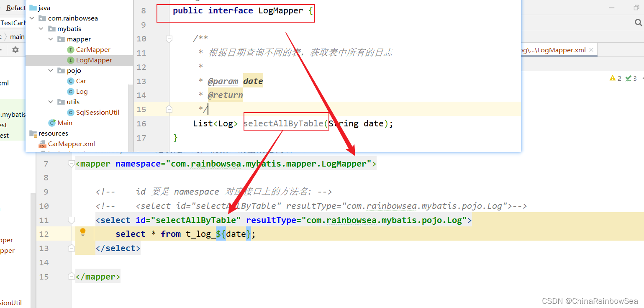This screenshot has width=644, height=308.
Task: Click the light bulb quick-fix icon
Action: coord(83,232)
